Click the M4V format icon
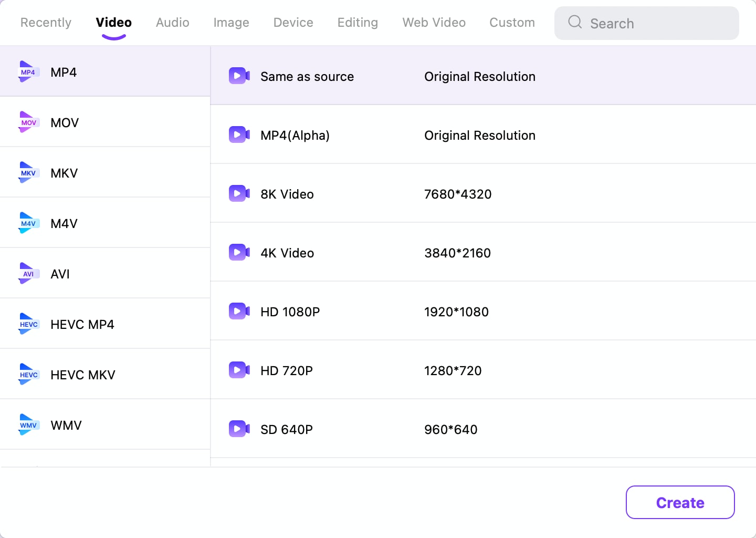 [28, 223]
